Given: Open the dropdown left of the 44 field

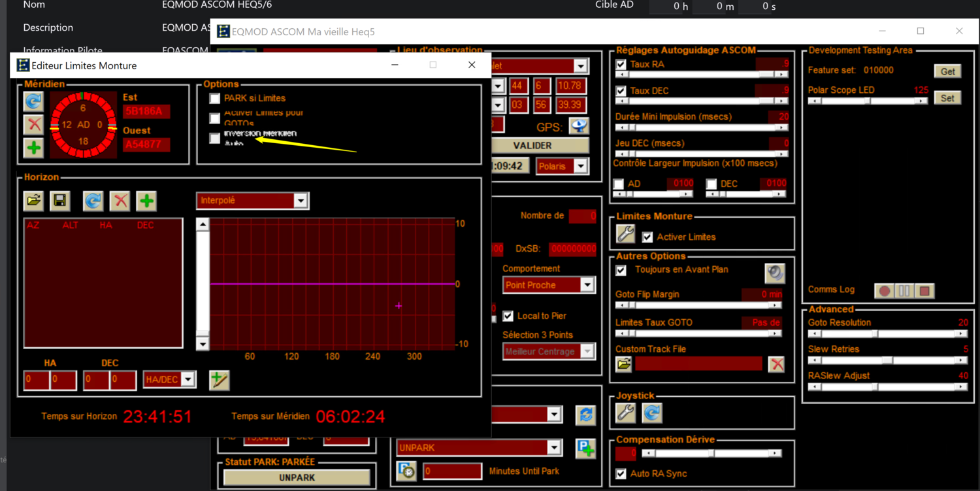Looking at the screenshot, I should 498,86.
